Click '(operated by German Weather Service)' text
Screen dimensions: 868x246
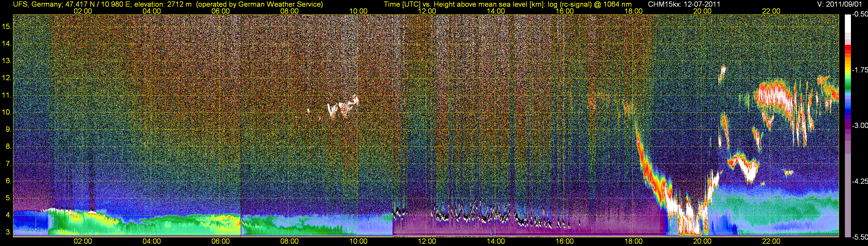click(259, 4)
